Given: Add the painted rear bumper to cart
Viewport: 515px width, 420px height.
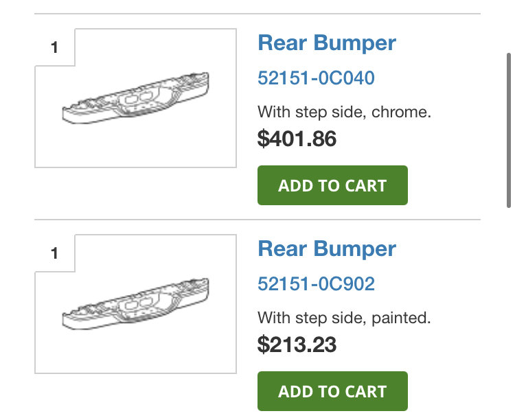Looking at the screenshot, I should pyautogui.click(x=332, y=391).
